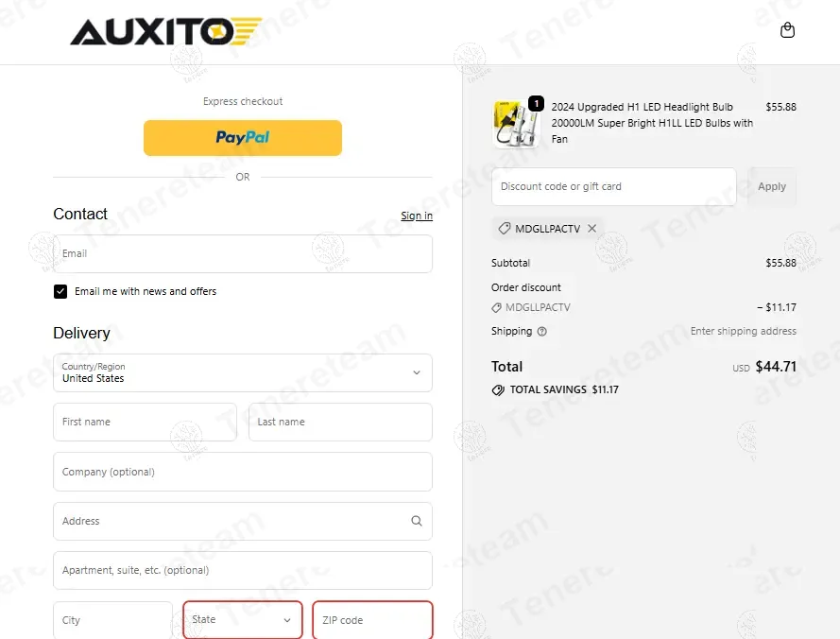
Task: Click the Order discount MDGLLPACTV tag icon
Action: coord(496,308)
